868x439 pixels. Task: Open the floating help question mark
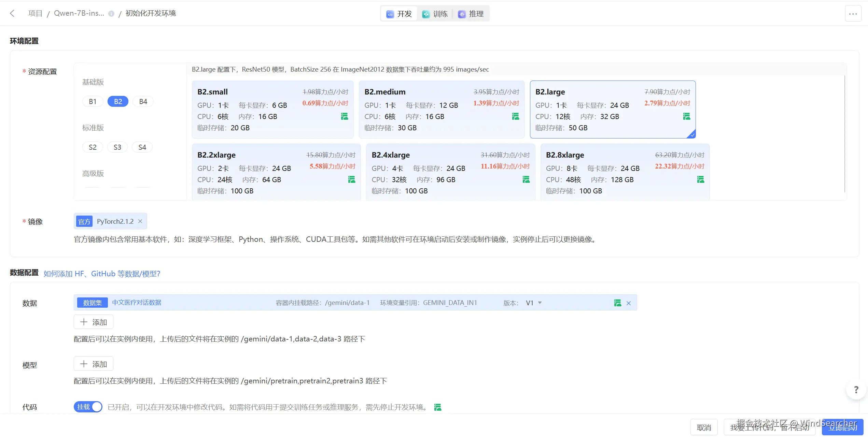[x=855, y=390]
